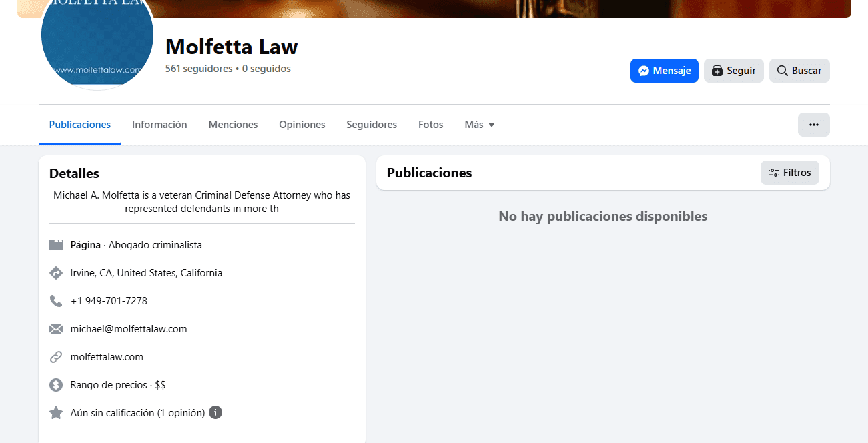Expand the Más tab dropdown
868x443 pixels.
[480, 125]
